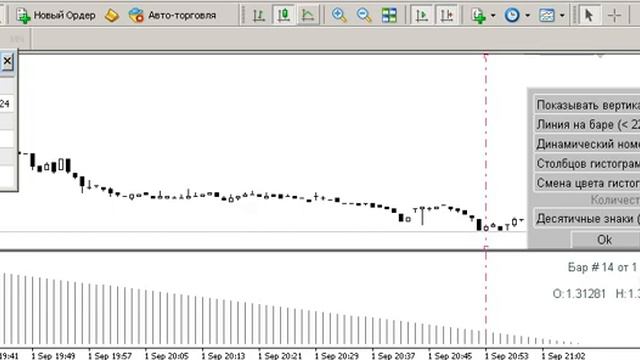Viewport: 640px width, 360px height.
Task: Click the add indicators icon
Action: pos(478,16)
